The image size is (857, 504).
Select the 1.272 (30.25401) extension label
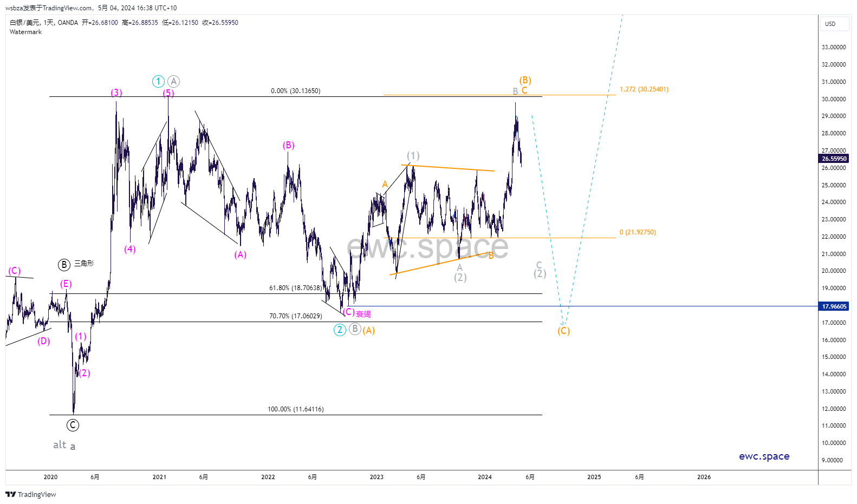coord(644,89)
